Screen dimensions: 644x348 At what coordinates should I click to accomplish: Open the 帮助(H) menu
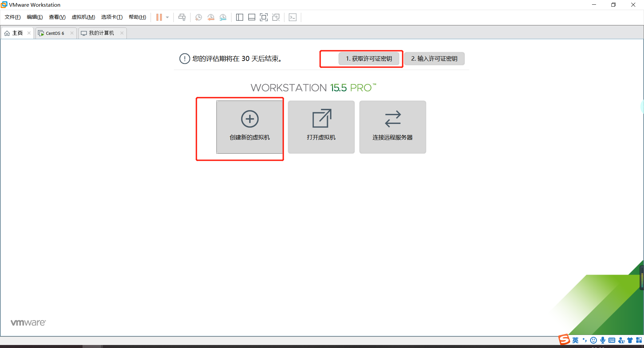(x=138, y=17)
